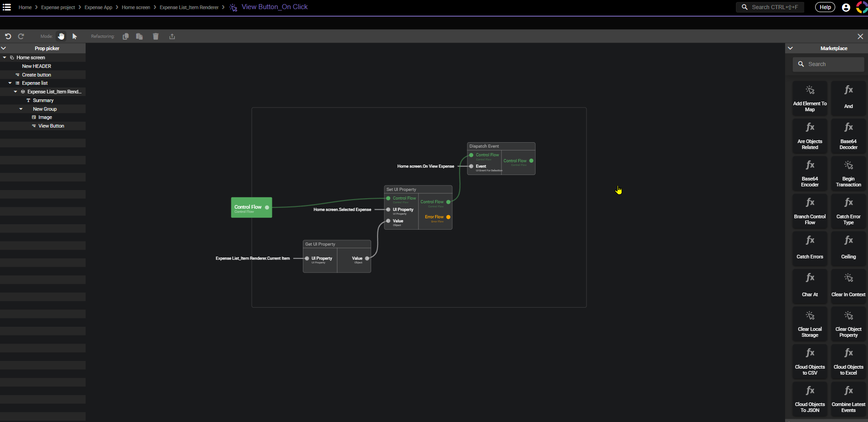The width and height of the screenshot is (868, 422).
Task: Open the Expense App breadcrumb item
Action: click(x=98, y=7)
